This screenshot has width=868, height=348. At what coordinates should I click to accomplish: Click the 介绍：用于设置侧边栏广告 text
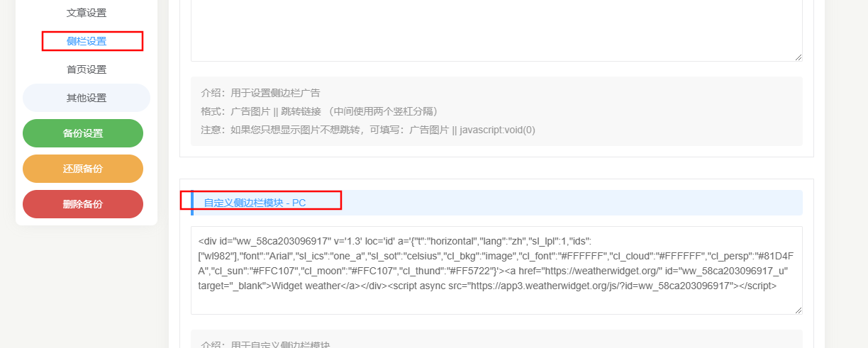(260, 93)
